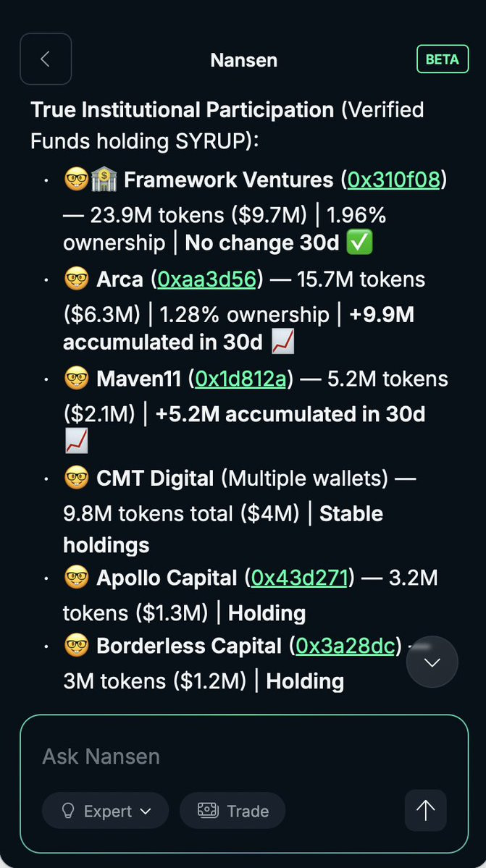Open Framework Ventures wallet 0x310f08 link

pyautogui.click(x=393, y=180)
